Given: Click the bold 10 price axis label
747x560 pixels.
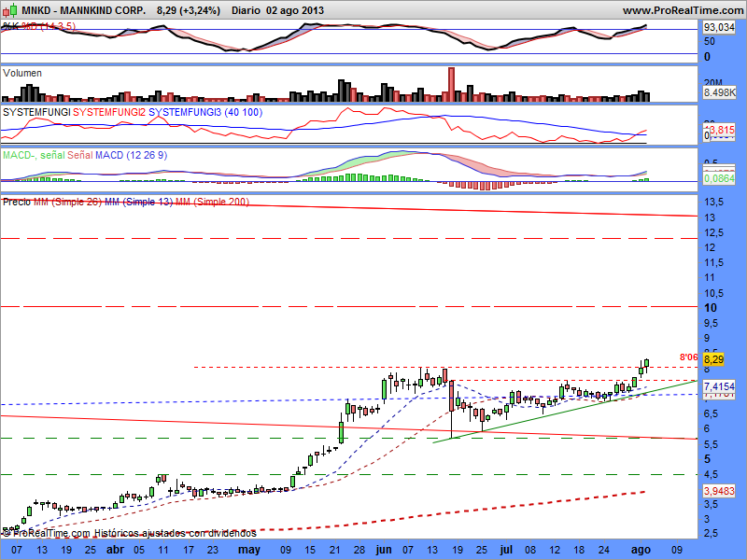Looking at the screenshot, I should [711, 308].
